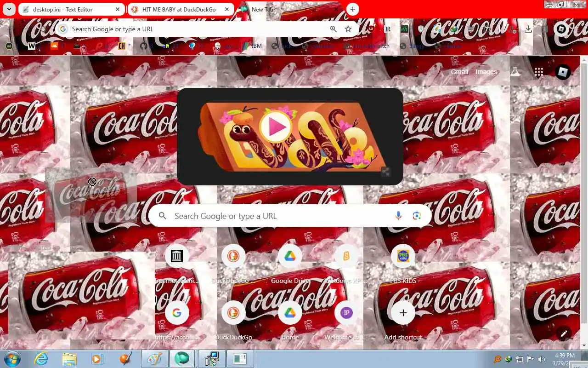Open the Google accounts shortcut
Image resolution: width=588 pixels, height=368 pixels.
[177, 321]
